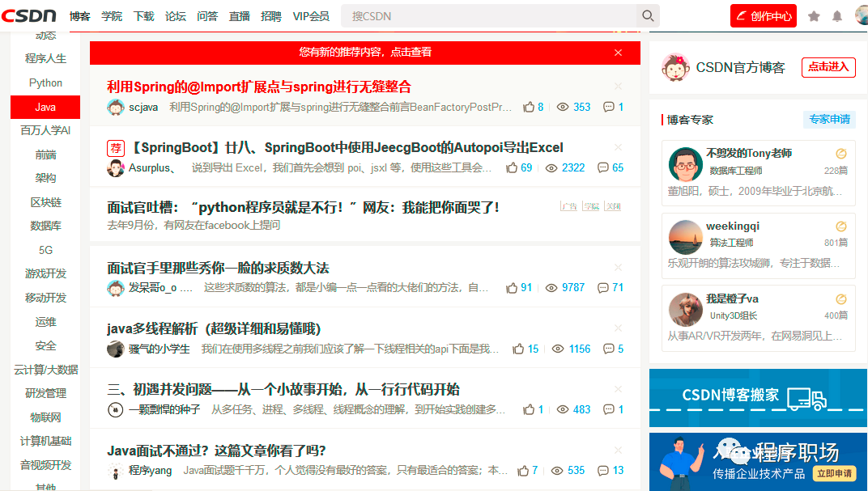Open the 论坛 nav item
The height and width of the screenshot is (491, 868).
point(176,16)
